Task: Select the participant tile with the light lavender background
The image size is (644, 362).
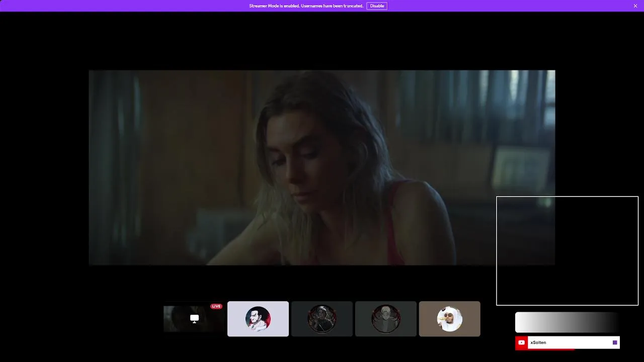Action: 258,319
